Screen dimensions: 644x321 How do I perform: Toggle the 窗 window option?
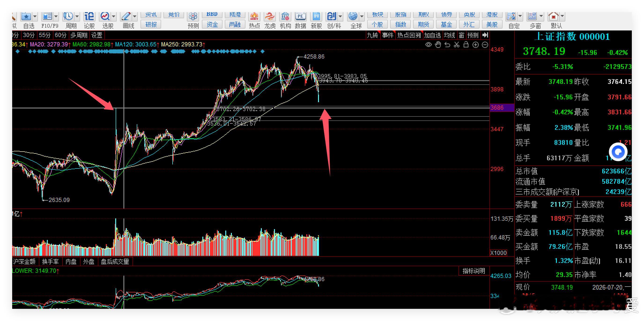(x=462, y=35)
